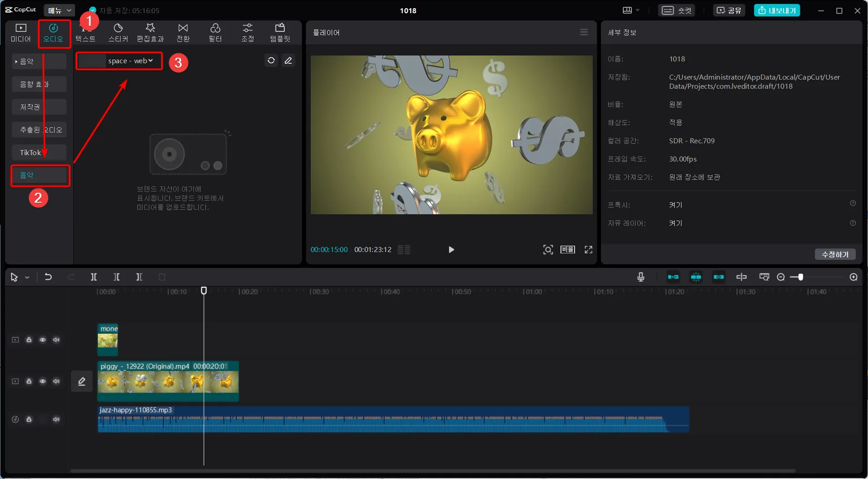Click the timeline zoom out minus icon

click(781, 277)
